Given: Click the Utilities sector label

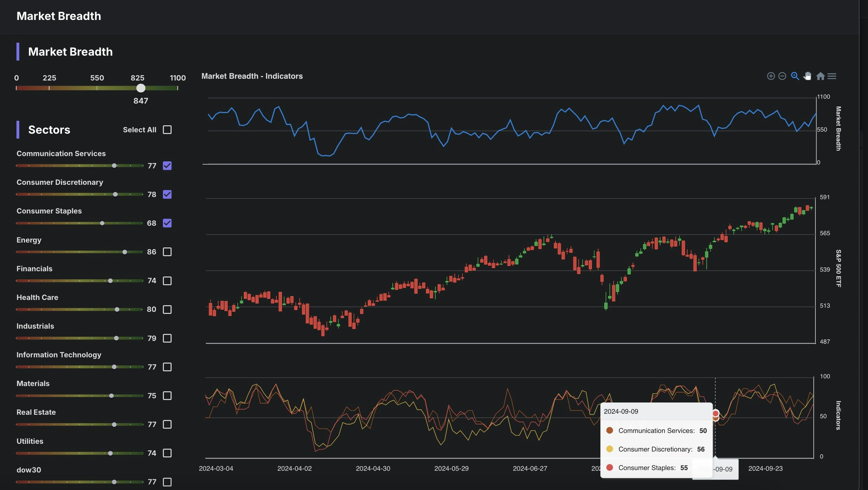Looking at the screenshot, I should click(x=30, y=441).
